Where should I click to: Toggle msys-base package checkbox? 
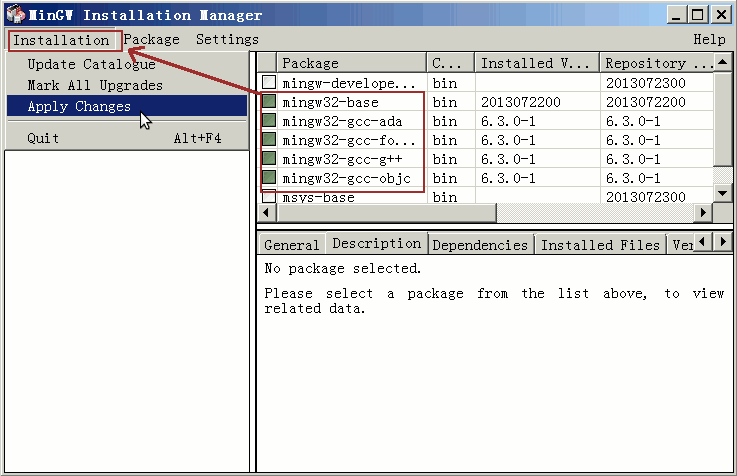(x=269, y=196)
